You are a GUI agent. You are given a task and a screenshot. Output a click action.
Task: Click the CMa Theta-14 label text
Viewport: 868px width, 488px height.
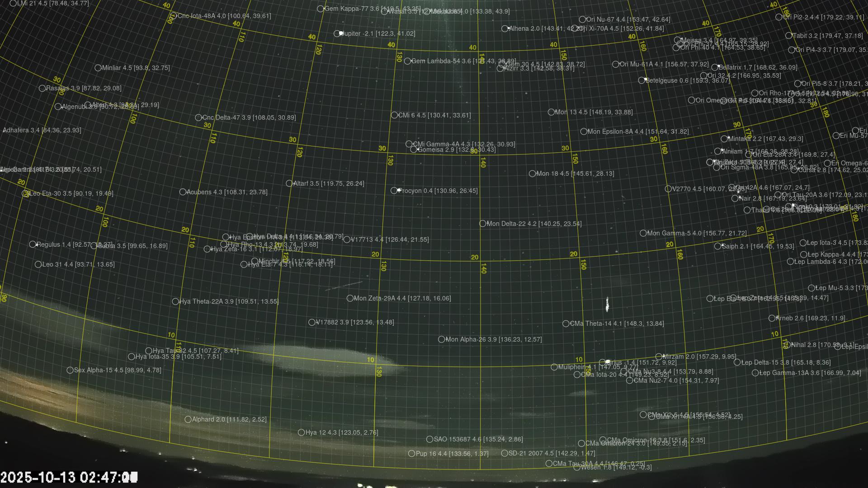coord(617,324)
